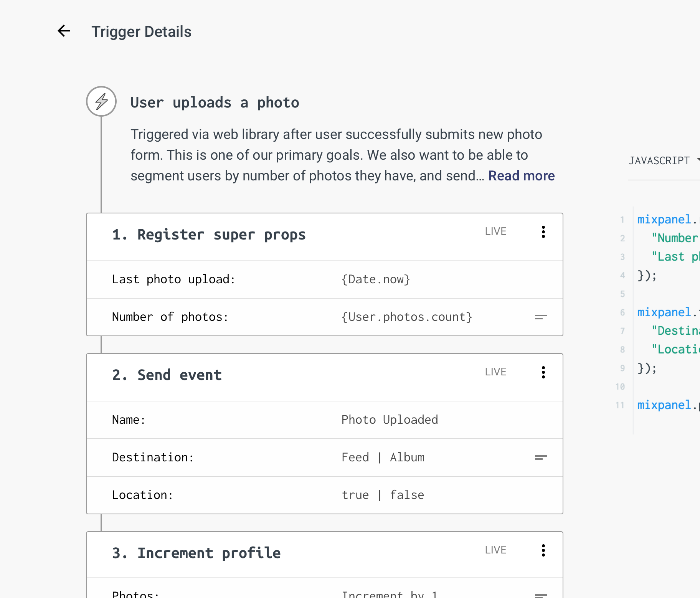
Task: Open Register super props options menu
Action: [543, 232]
